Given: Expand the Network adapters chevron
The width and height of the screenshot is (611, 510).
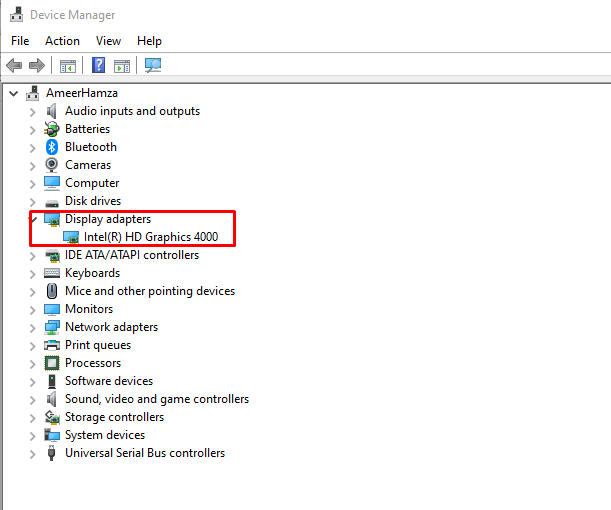Looking at the screenshot, I should pos(33,328).
